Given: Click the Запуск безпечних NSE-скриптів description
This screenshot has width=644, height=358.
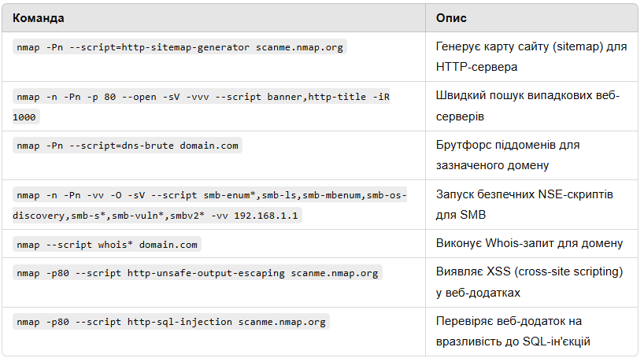Looking at the screenshot, I should coord(524,205).
